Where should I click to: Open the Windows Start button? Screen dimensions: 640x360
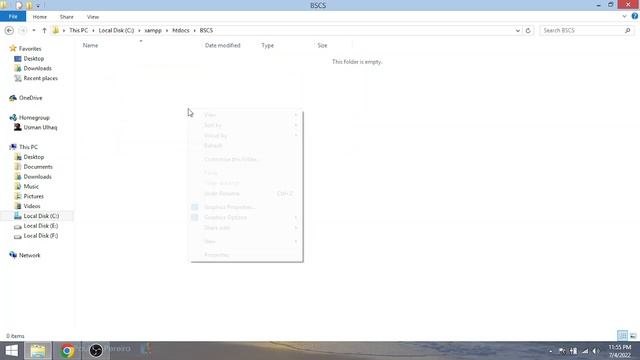[x=11, y=351]
